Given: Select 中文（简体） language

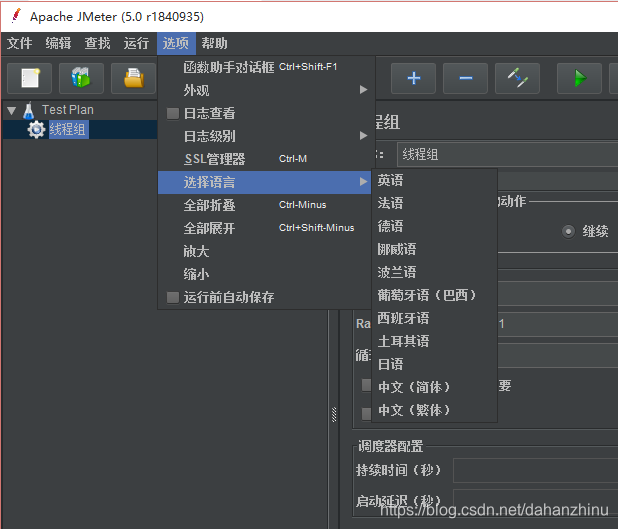Looking at the screenshot, I should click(x=434, y=387).
